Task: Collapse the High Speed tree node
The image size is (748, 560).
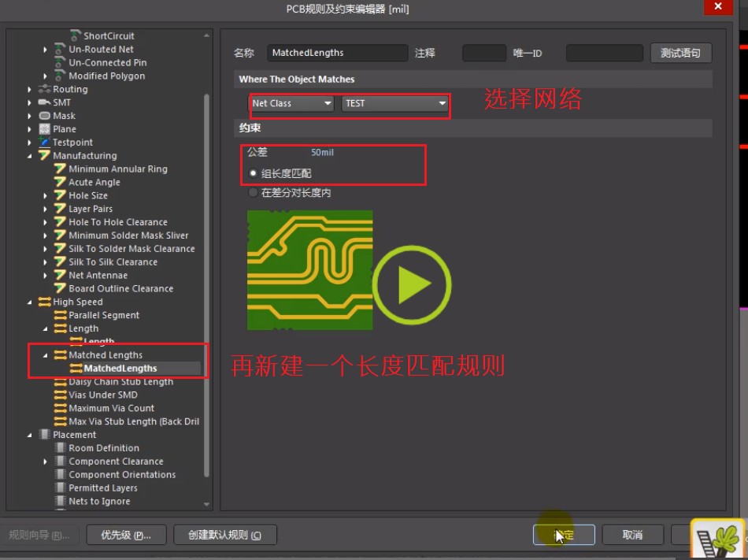Action: [x=30, y=302]
